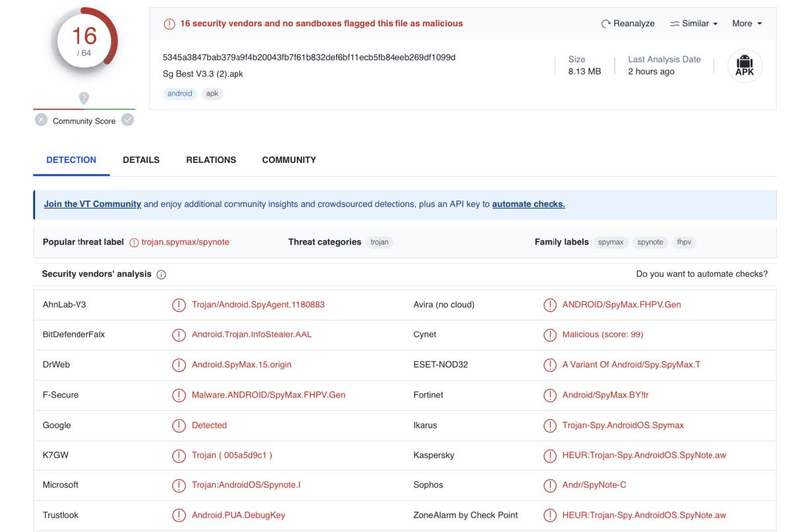Follow the Join the VT Community link
Image resolution: width=790 pixels, height=532 pixels.
(92, 204)
